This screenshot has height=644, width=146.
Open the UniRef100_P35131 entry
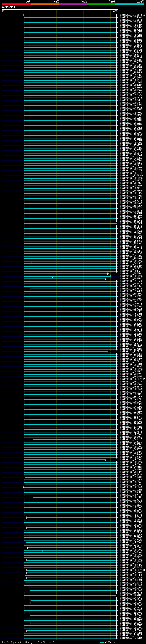click(131, 45)
